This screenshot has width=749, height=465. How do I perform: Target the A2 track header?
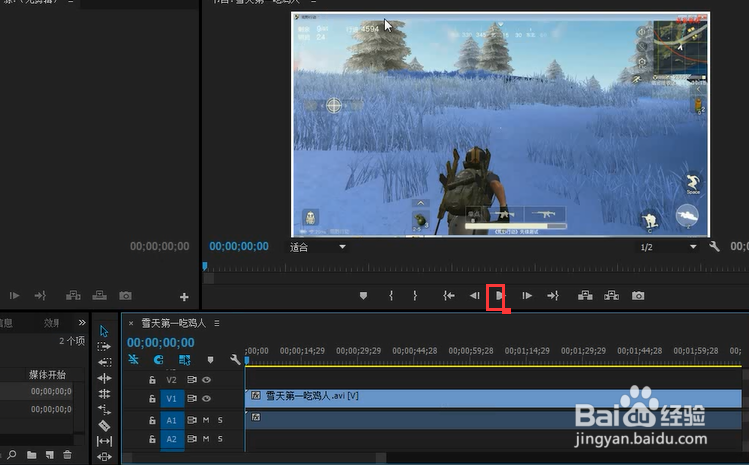pyautogui.click(x=172, y=439)
